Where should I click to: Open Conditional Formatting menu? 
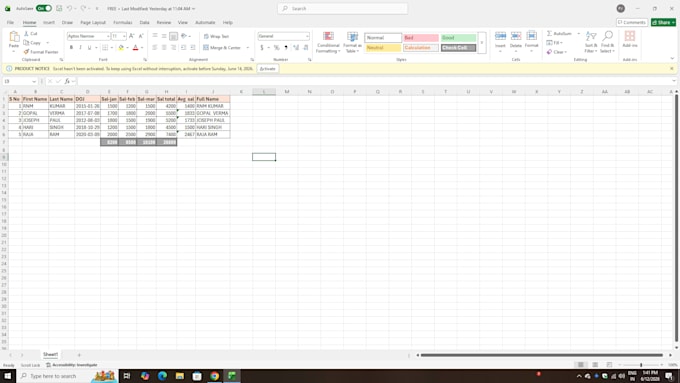(328, 42)
